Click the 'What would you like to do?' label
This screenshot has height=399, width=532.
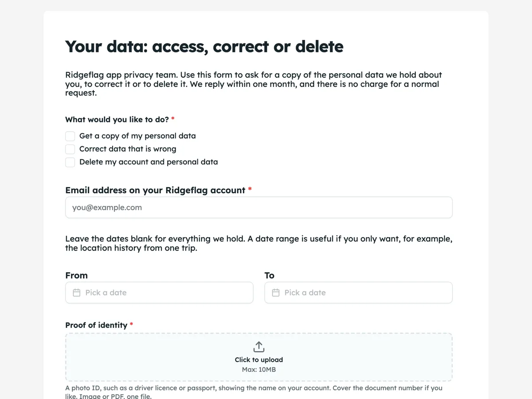pos(117,119)
